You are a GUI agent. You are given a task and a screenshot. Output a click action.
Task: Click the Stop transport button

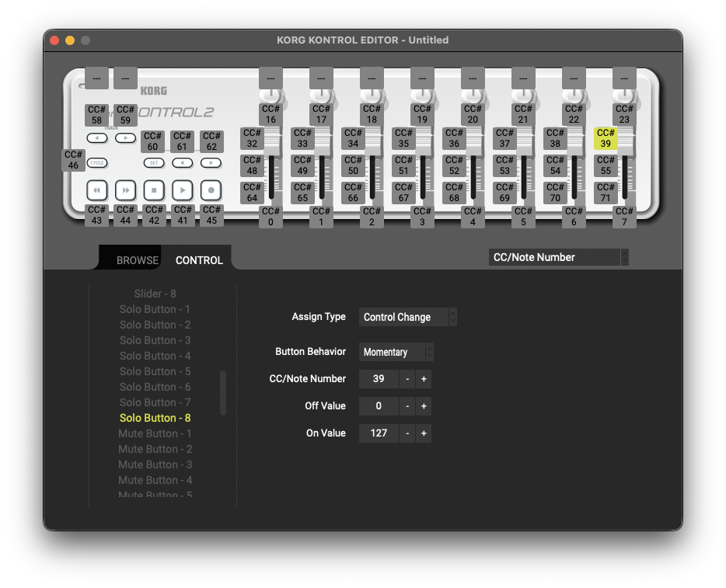(154, 190)
